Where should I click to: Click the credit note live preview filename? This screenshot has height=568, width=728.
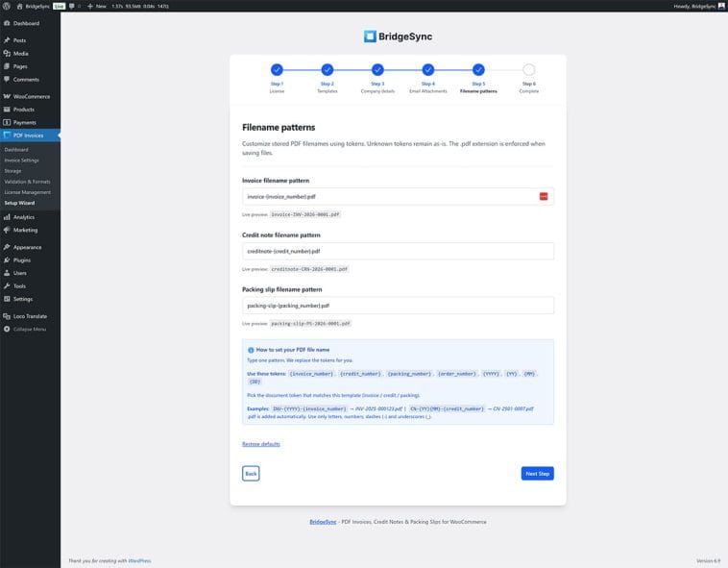309,269
